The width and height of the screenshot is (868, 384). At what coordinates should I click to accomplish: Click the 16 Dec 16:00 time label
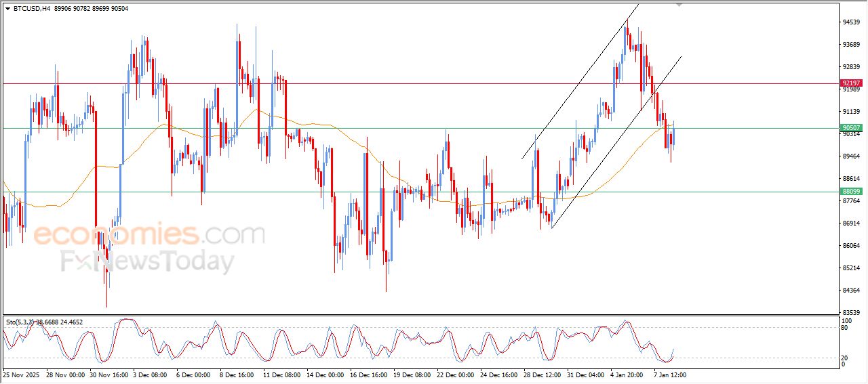click(x=368, y=374)
